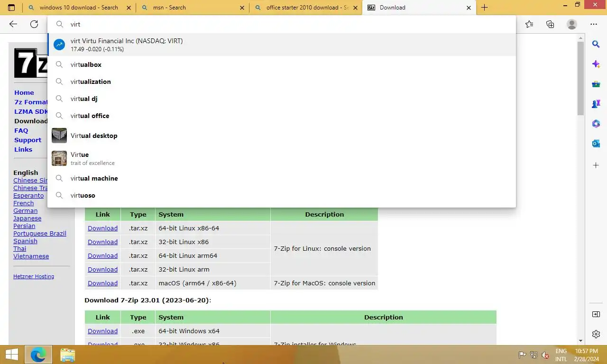The height and width of the screenshot is (364, 607).
Task: Close the Download tab
Action: tap(469, 8)
